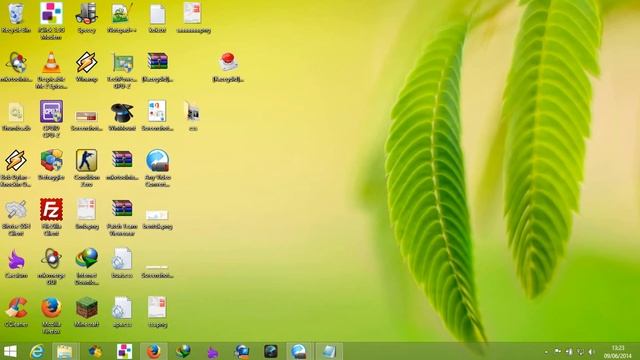
Task: Open colorful squares app in the taskbar
Action: pos(124,351)
